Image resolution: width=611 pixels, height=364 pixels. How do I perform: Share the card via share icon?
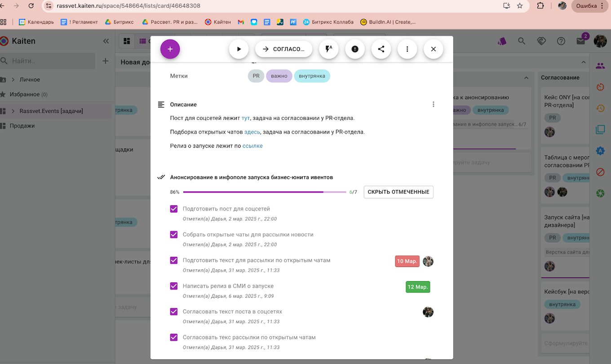[x=381, y=49]
